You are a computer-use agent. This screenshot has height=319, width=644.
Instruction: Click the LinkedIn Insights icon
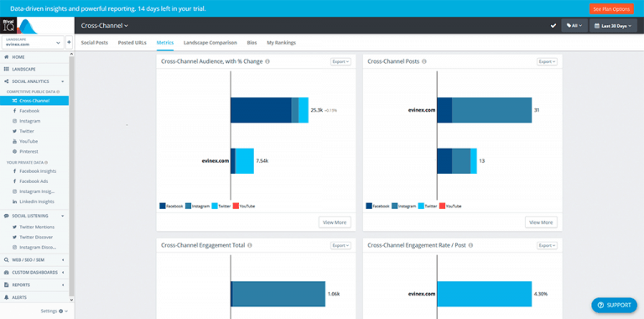[14, 201]
